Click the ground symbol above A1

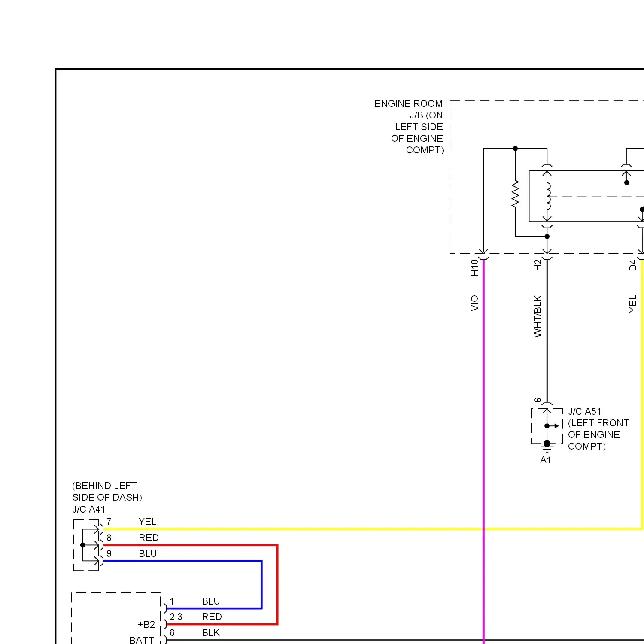(547, 447)
